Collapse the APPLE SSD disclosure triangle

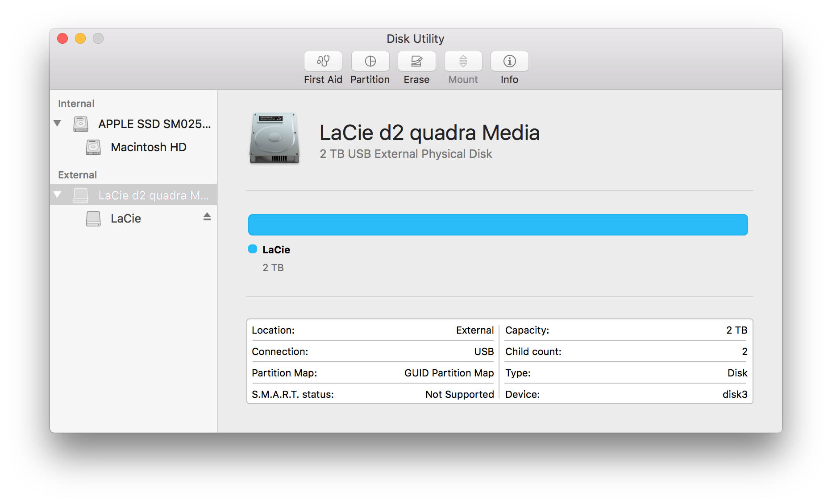[x=57, y=123]
